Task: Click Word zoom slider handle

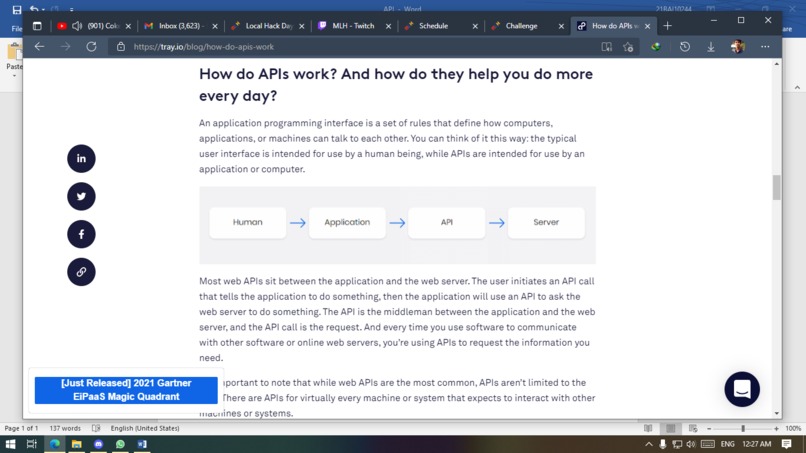Action: pyautogui.click(x=743, y=428)
